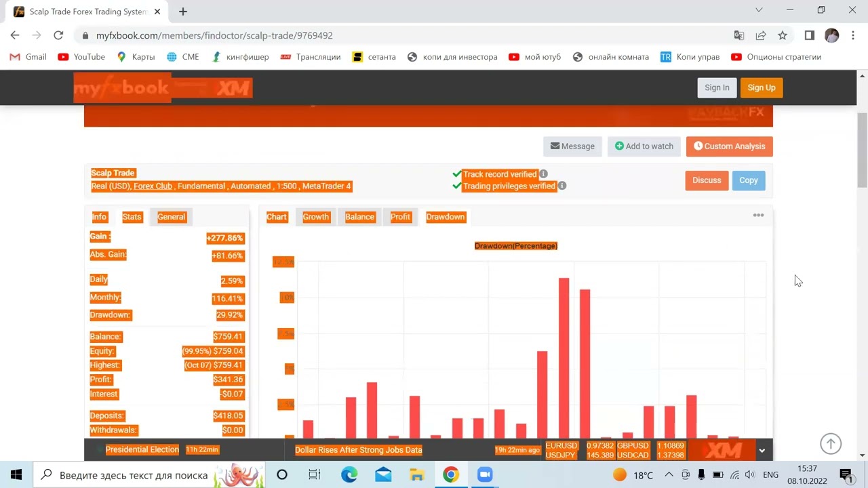Open the notification center icon

coord(846,474)
